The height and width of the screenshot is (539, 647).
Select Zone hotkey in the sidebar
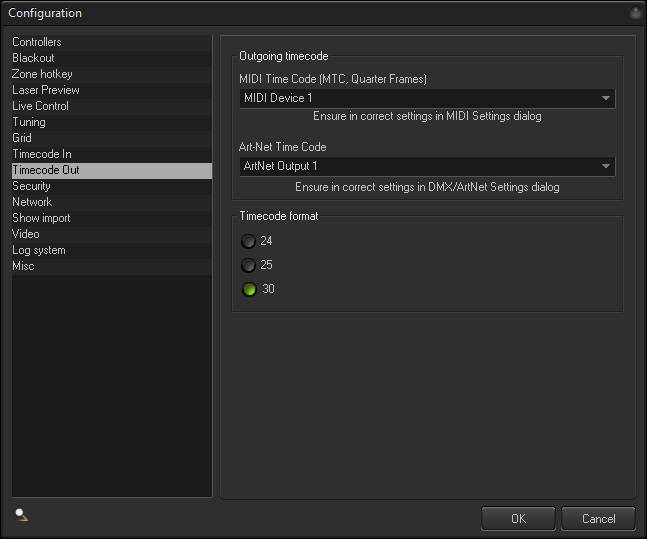[42, 74]
